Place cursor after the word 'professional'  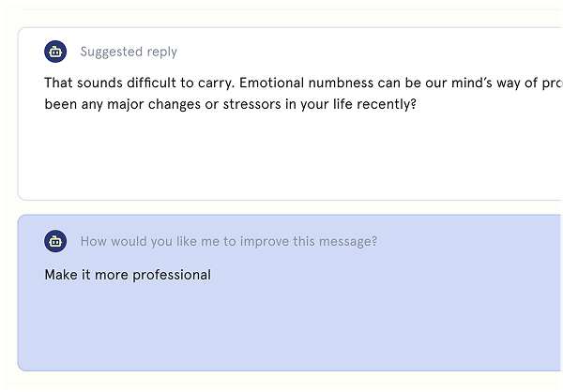[x=212, y=275]
